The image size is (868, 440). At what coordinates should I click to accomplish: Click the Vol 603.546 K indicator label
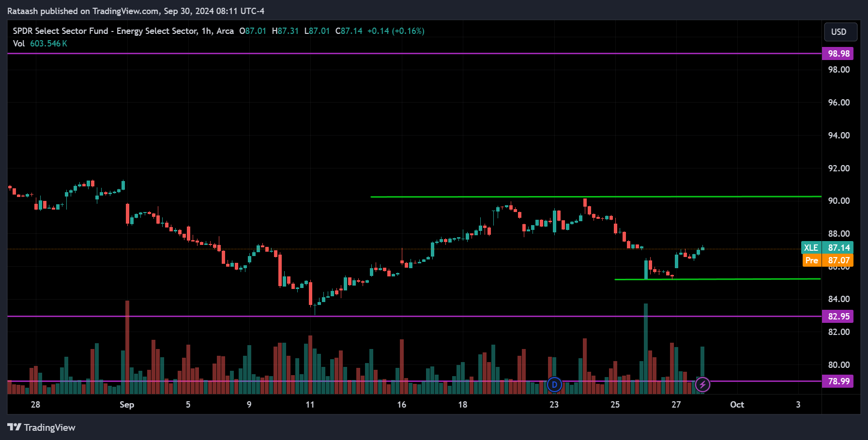pos(40,44)
